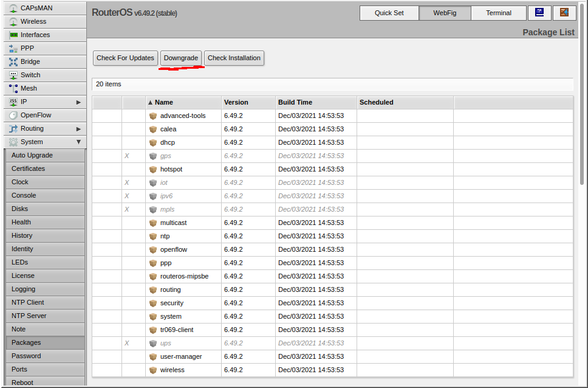The image size is (588, 388).
Task: Click Check For Updates button
Action: tap(125, 58)
